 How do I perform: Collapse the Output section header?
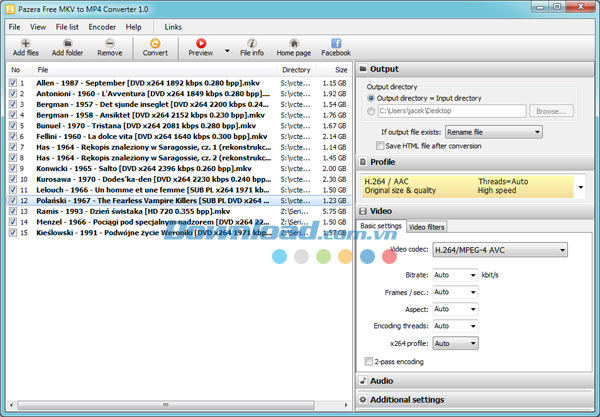click(x=475, y=69)
